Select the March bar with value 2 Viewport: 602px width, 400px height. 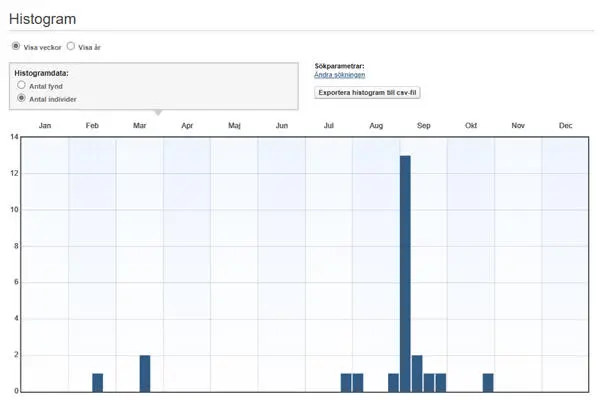(x=145, y=373)
